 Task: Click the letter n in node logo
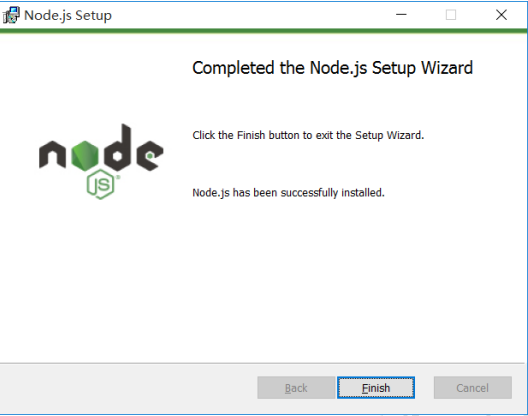[x=53, y=154]
